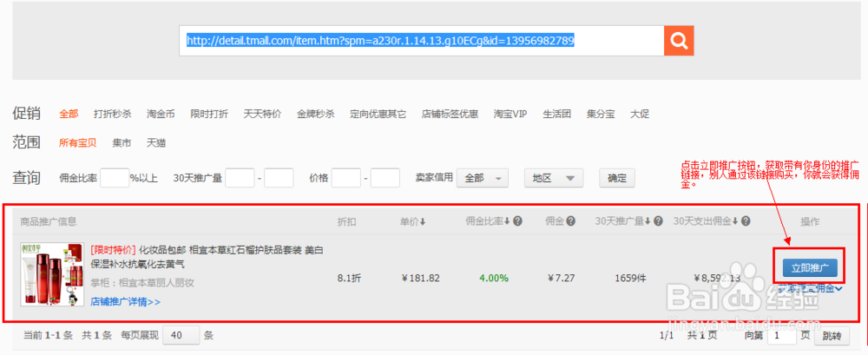Open the 卖家信用 全部 dropdown
This screenshot has height=355, width=868.
tap(483, 178)
